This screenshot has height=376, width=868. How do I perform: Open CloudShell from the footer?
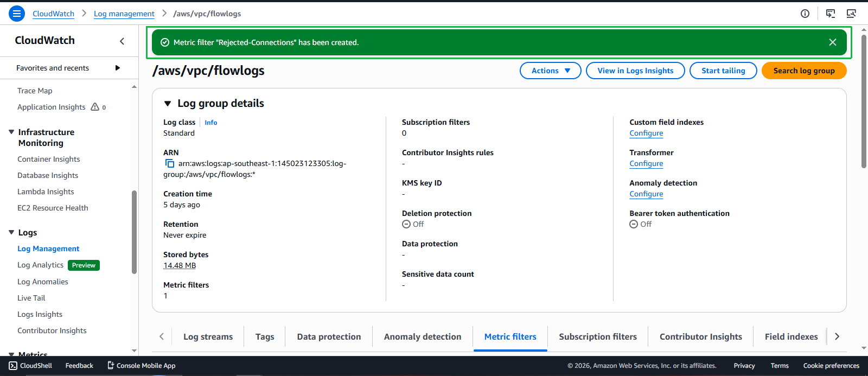30,366
